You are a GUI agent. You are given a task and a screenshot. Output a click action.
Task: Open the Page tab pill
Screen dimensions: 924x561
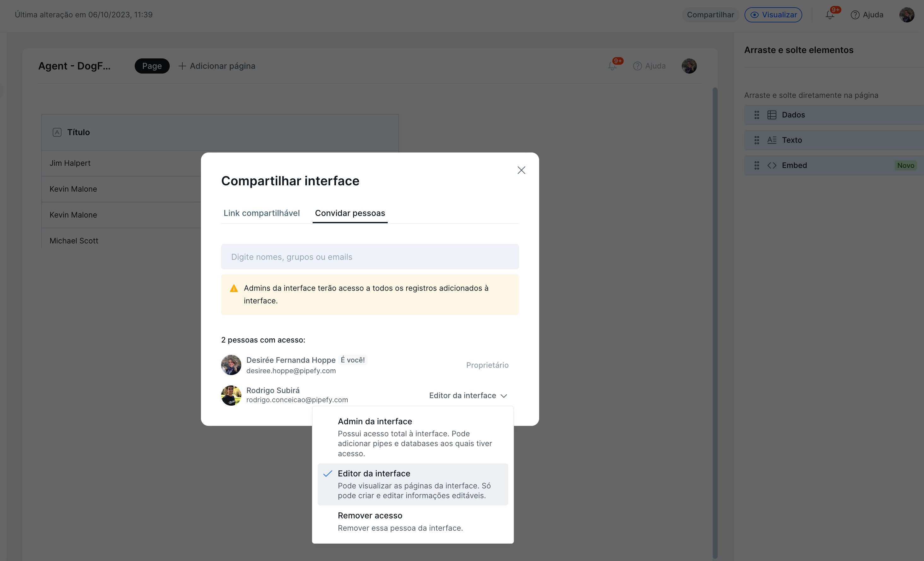coord(152,66)
